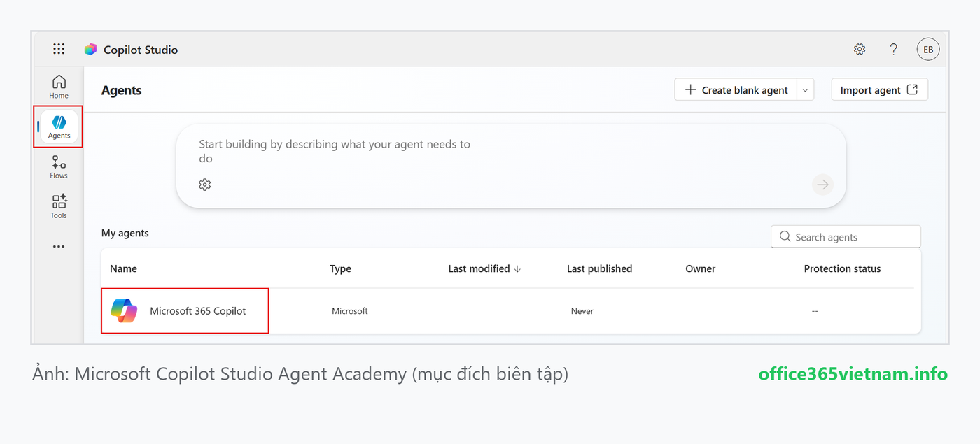Go to Home in the sidebar

point(59,87)
